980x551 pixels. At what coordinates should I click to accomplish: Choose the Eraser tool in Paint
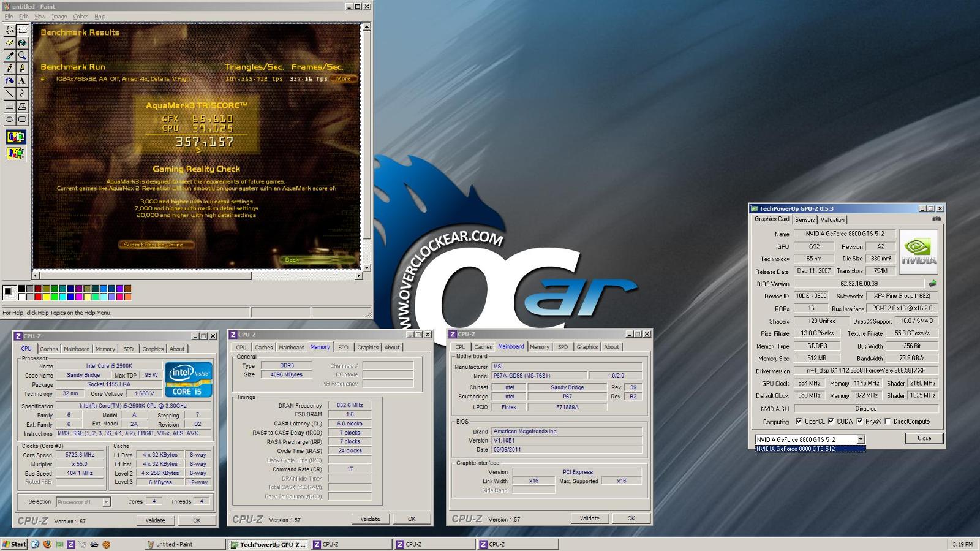tap(10, 43)
